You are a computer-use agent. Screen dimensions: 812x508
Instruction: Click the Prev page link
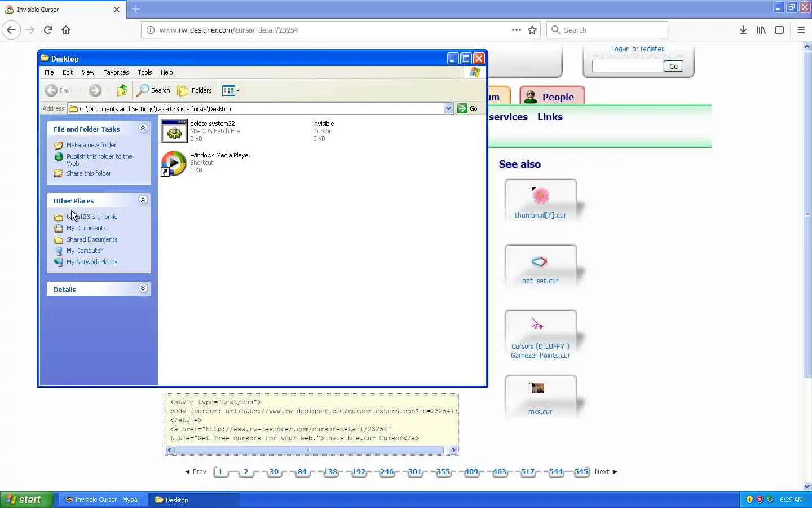196,472
